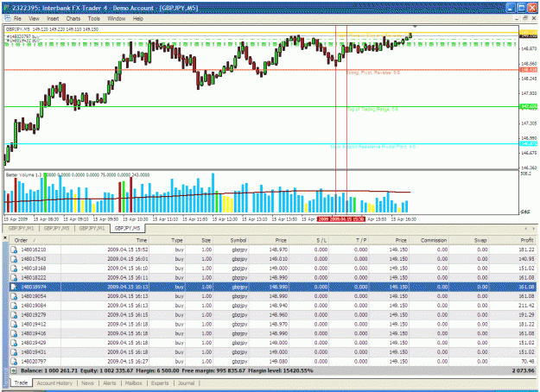Open the Charts menu
The height and width of the screenshot is (392, 540).
[x=73, y=19]
